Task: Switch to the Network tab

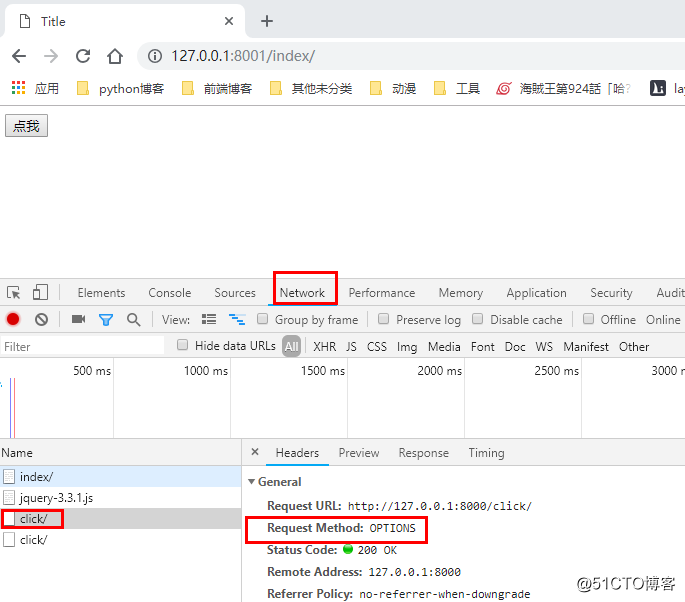Action: (x=302, y=293)
